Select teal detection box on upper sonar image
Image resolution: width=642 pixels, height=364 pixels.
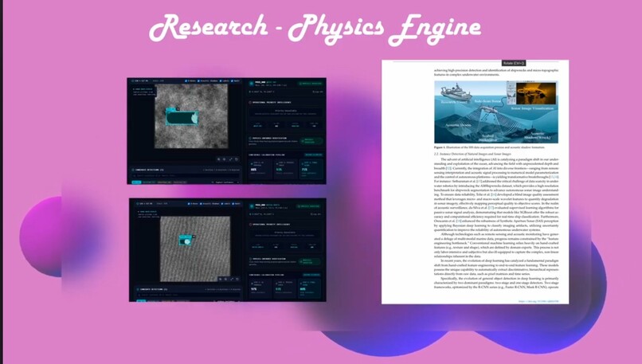[182, 117]
